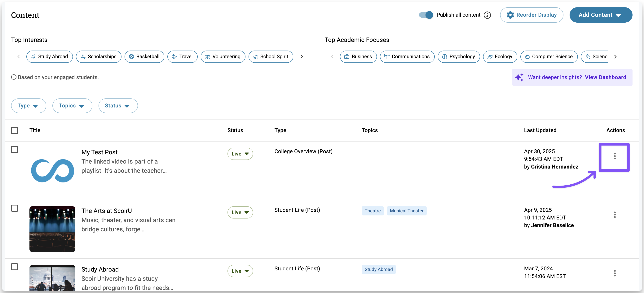Screen dimensions: 644x293
Task: Follow the View Dashboard link
Action: point(605,77)
